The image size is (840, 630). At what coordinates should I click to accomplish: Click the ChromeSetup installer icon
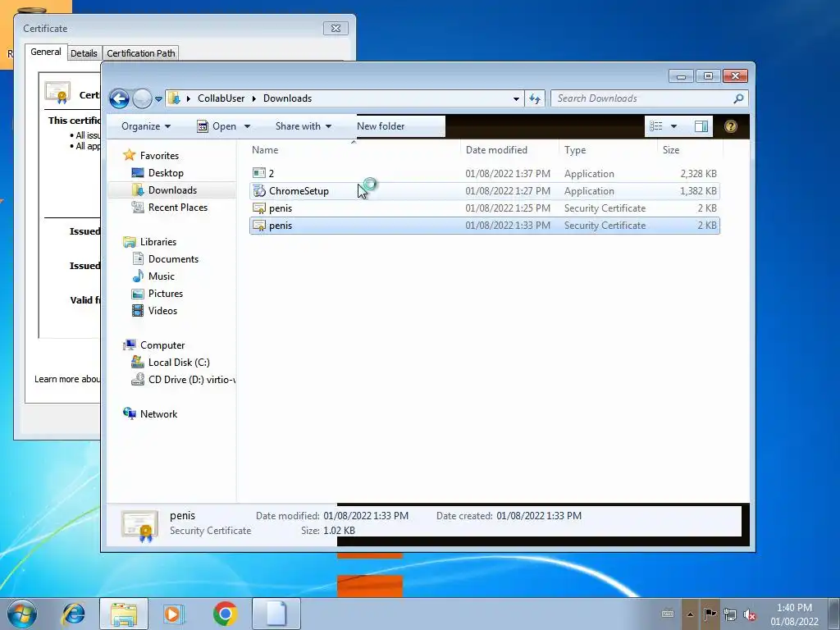point(259,190)
